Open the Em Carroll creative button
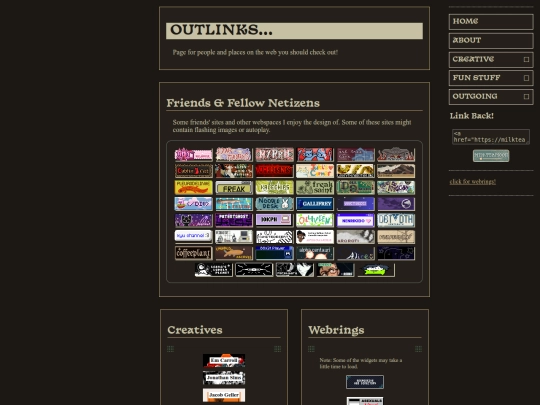The image size is (540, 405). [224, 361]
